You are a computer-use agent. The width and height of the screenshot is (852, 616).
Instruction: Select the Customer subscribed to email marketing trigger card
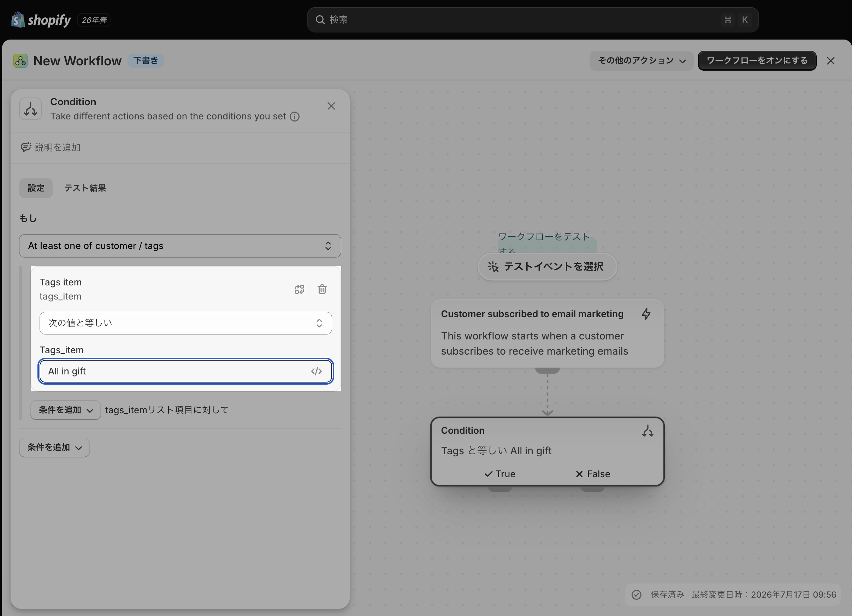548,333
